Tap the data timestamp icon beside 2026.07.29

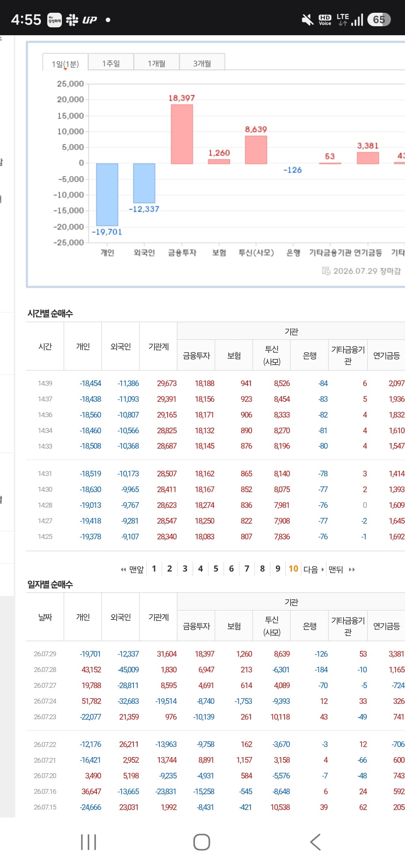click(x=326, y=271)
